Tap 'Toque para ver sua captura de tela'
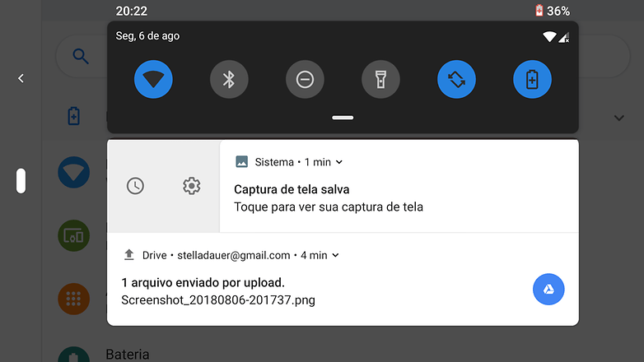 329,207
